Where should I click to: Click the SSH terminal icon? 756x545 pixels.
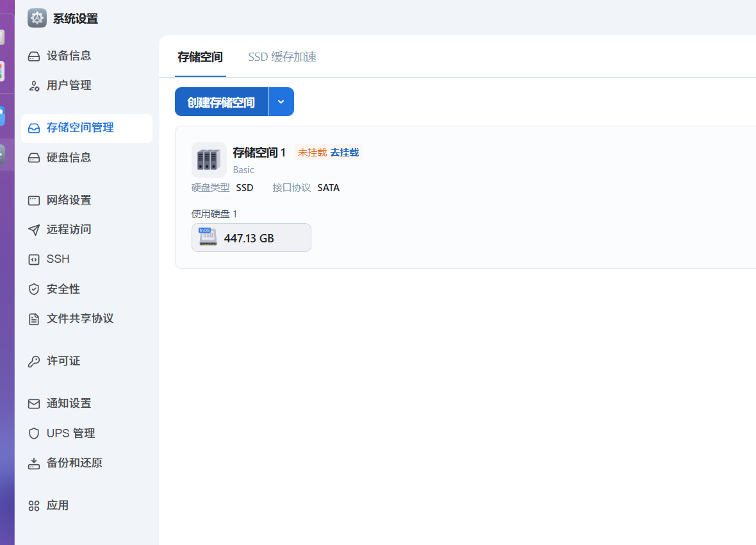click(34, 260)
